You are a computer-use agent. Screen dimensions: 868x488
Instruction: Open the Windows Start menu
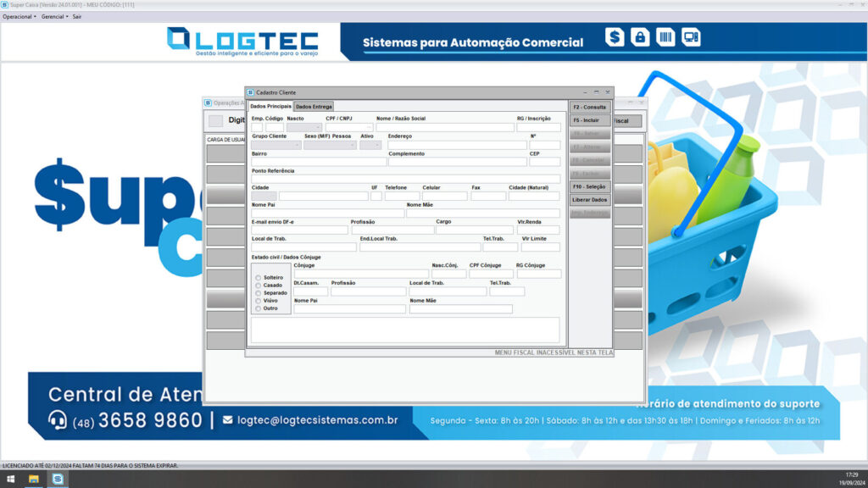coord(10,480)
